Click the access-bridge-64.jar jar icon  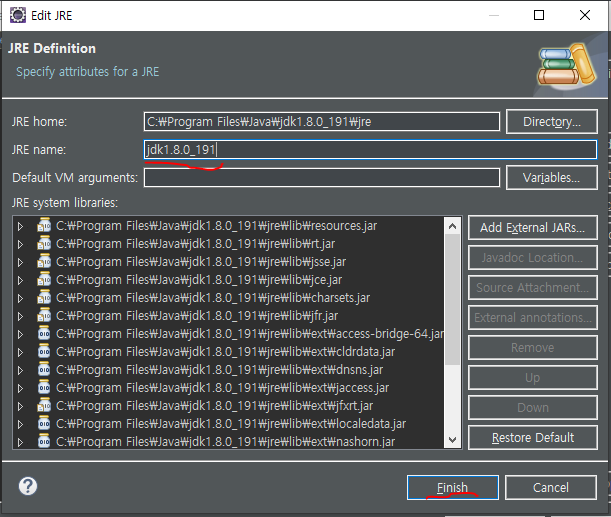coord(44,333)
